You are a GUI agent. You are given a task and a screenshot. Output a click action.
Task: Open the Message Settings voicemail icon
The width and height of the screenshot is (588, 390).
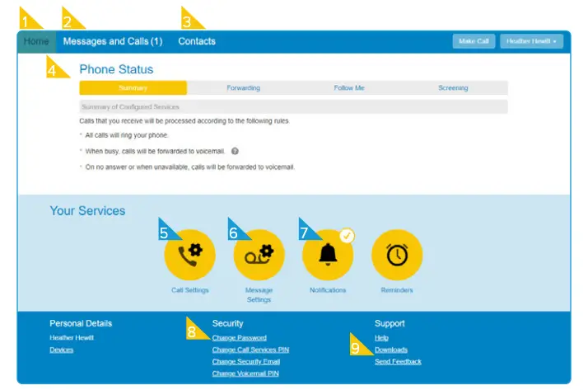pyautogui.click(x=259, y=255)
